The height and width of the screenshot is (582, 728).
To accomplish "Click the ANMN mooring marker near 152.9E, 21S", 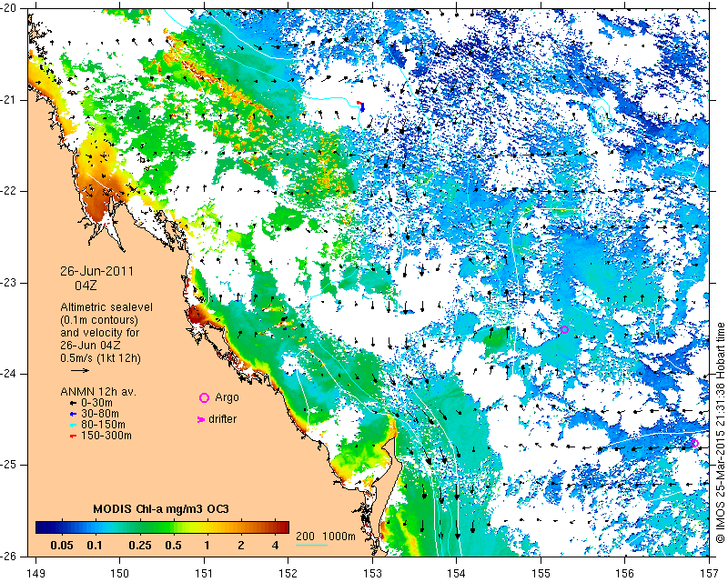I will click(361, 106).
